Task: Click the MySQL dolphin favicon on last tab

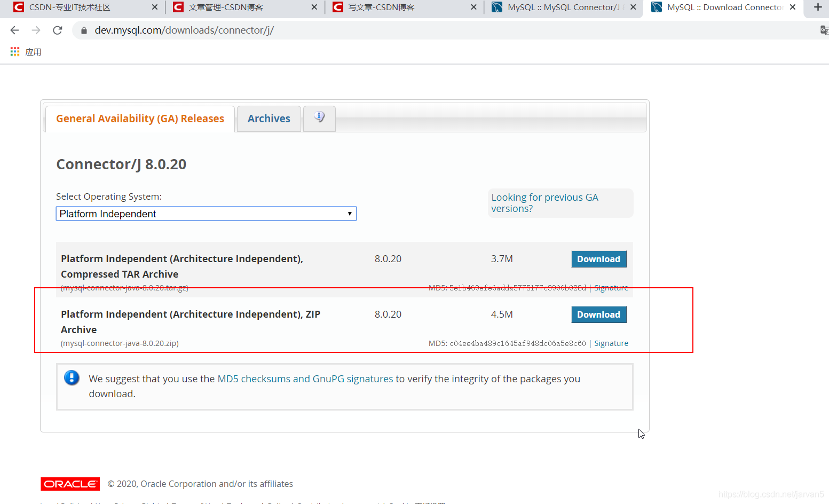Action: point(657,7)
